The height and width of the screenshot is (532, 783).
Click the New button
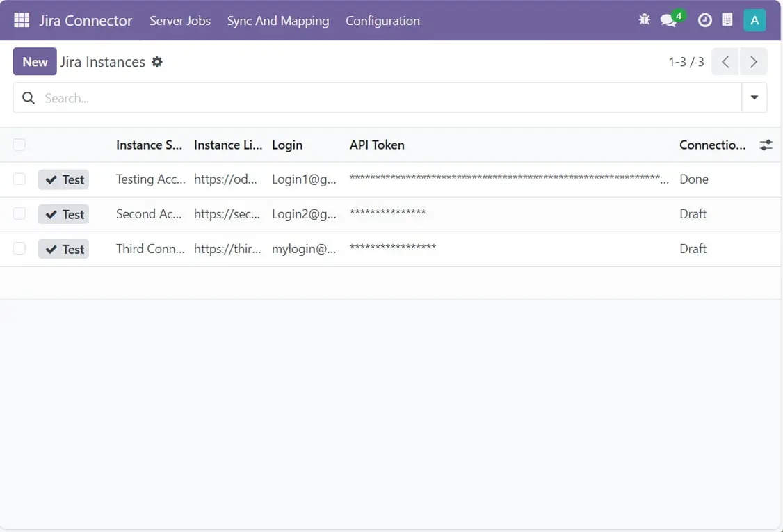(35, 62)
